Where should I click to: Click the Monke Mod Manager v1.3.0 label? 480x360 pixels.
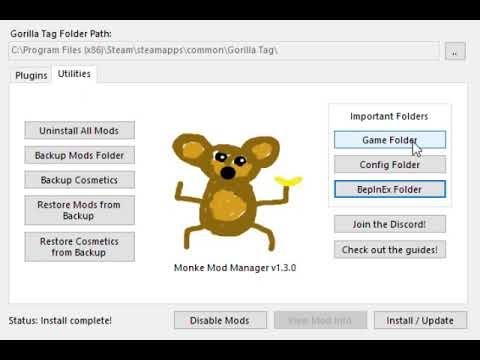pos(235,268)
